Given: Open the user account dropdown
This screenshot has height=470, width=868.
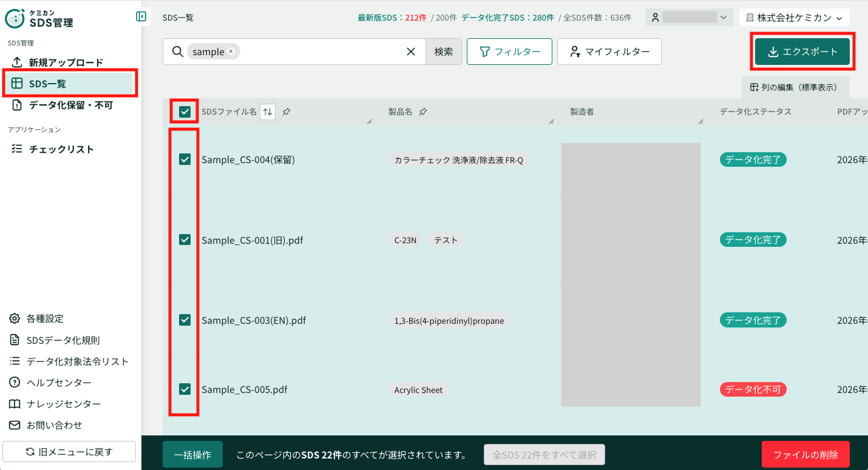Looking at the screenshot, I should pyautogui.click(x=690, y=18).
